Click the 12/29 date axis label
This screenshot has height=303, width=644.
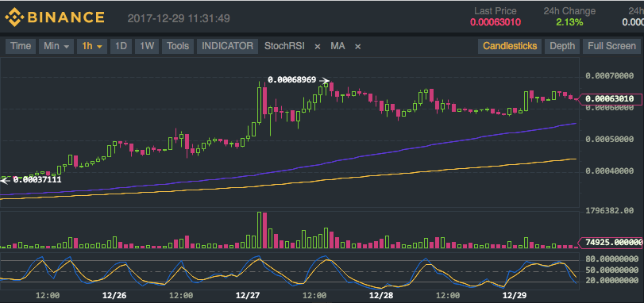(515, 295)
